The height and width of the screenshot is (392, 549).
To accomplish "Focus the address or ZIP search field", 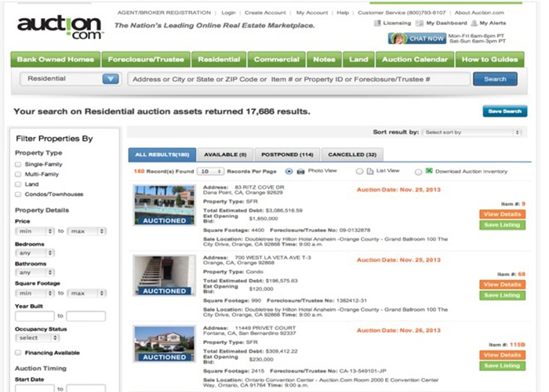I will pos(299,79).
